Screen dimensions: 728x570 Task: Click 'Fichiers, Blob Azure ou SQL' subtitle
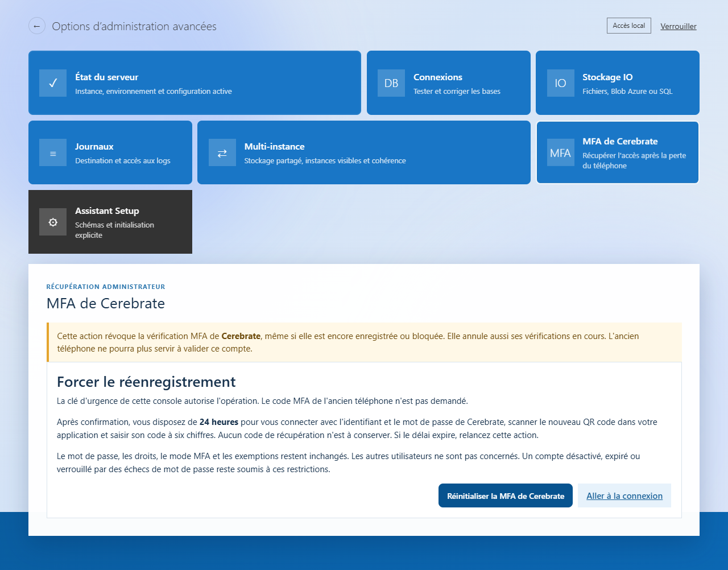click(x=627, y=91)
